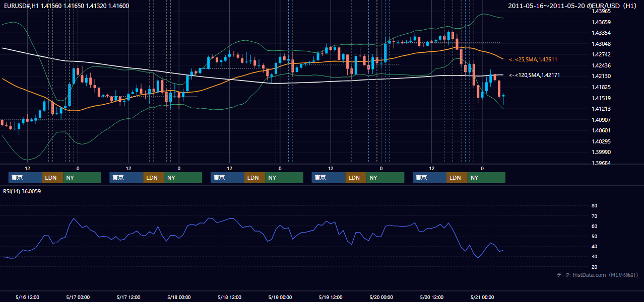Click the 東京 session block above 5/16 12:00
This screenshot has height=302, width=644.
pyautogui.click(x=25, y=178)
